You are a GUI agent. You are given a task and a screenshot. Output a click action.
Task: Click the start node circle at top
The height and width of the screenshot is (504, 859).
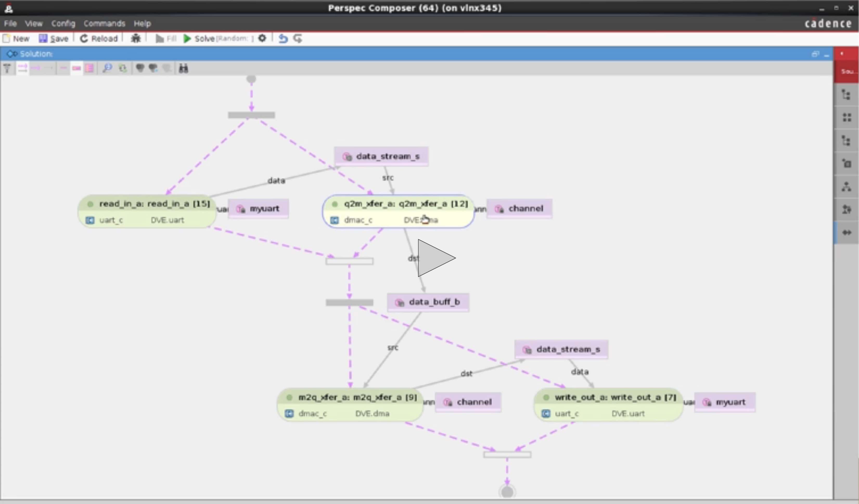251,79
